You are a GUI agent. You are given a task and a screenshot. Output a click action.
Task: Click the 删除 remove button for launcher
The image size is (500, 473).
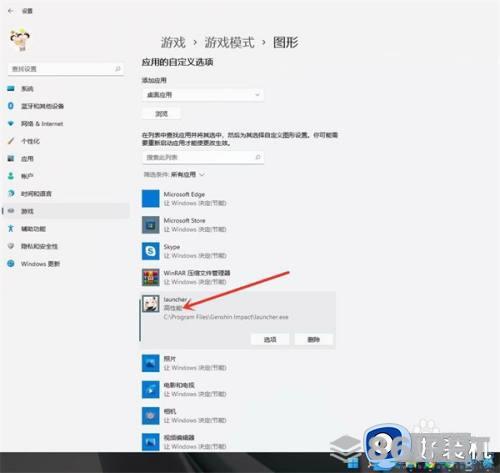point(314,340)
